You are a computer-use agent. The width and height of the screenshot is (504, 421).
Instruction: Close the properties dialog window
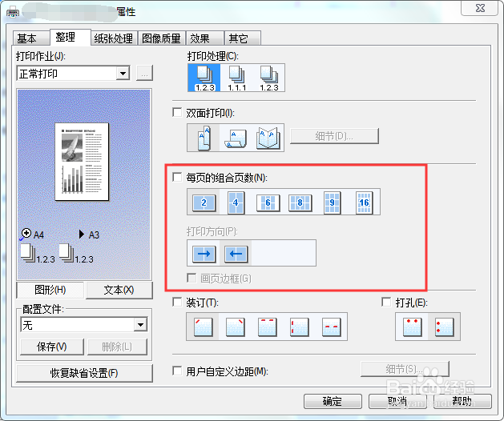480,8
